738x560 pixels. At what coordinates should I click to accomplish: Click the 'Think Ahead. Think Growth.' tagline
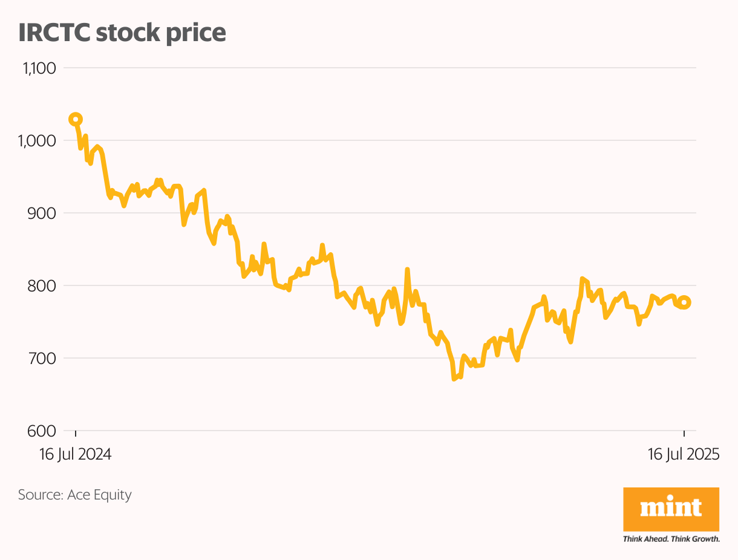671,539
